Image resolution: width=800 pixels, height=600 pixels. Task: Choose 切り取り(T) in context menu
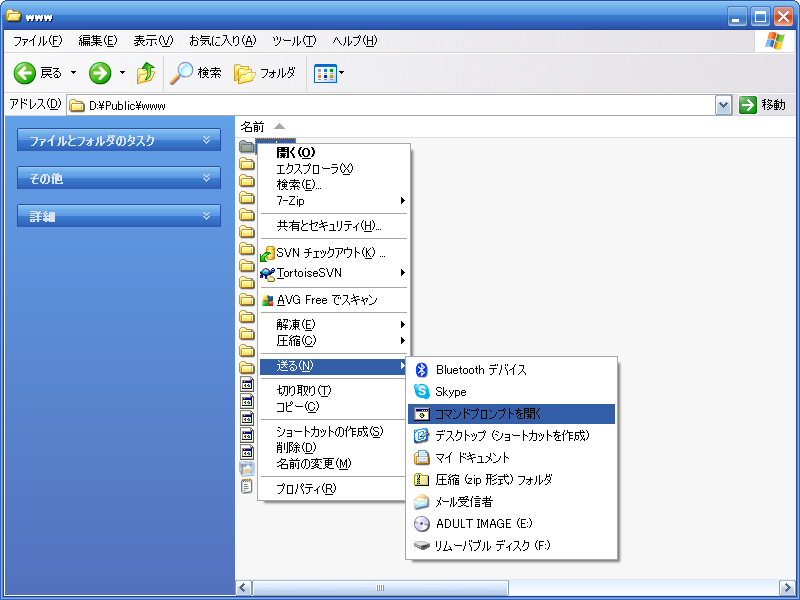pos(334,391)
